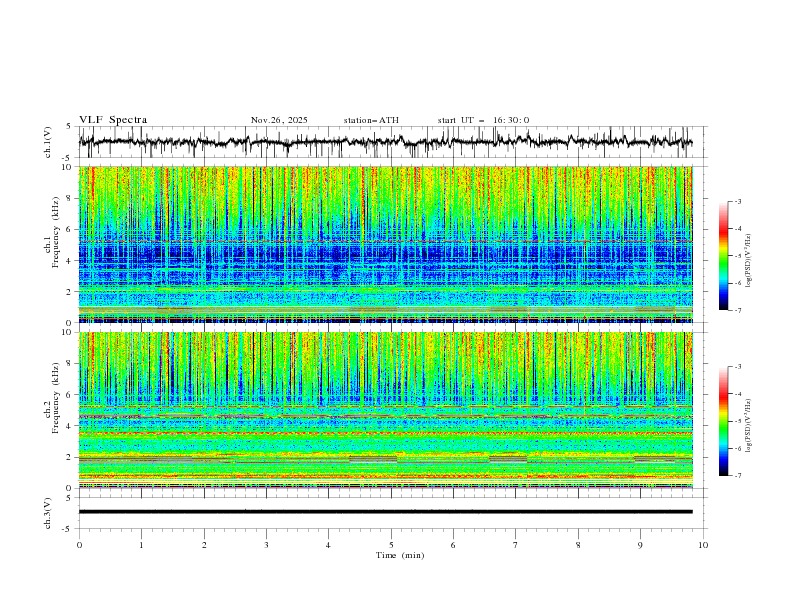Click tick label "3" on time axis
The height and width of the screenshot is (612, 792).
pyautogui.click(x=266, y=545)
